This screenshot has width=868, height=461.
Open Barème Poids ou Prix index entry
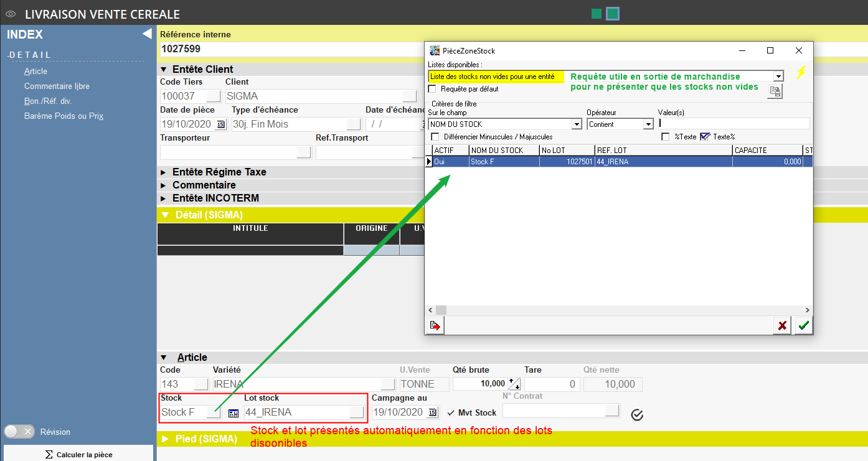(64, 116)
